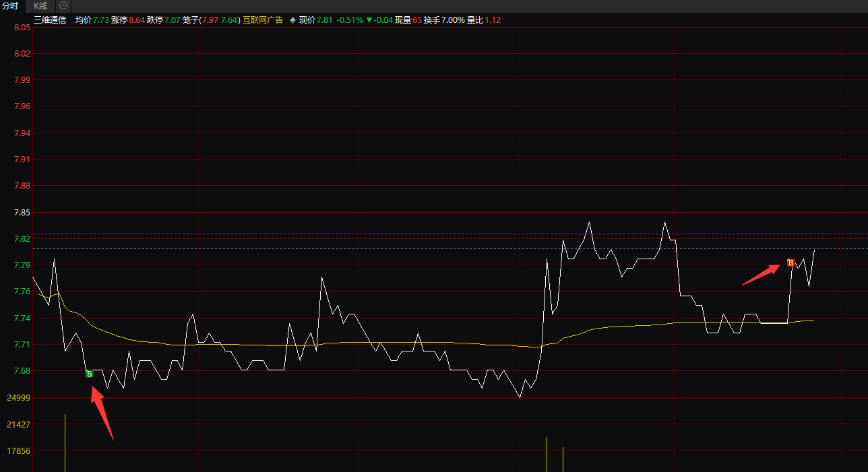
Task: Click the -0.51% change percentage
Action: pyautogui.click(x=349, y=20)
